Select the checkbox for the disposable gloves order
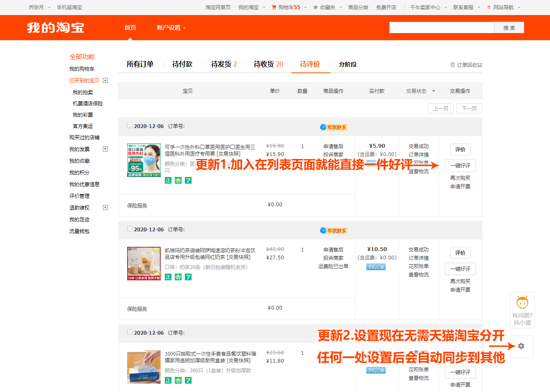 point(130,332)
